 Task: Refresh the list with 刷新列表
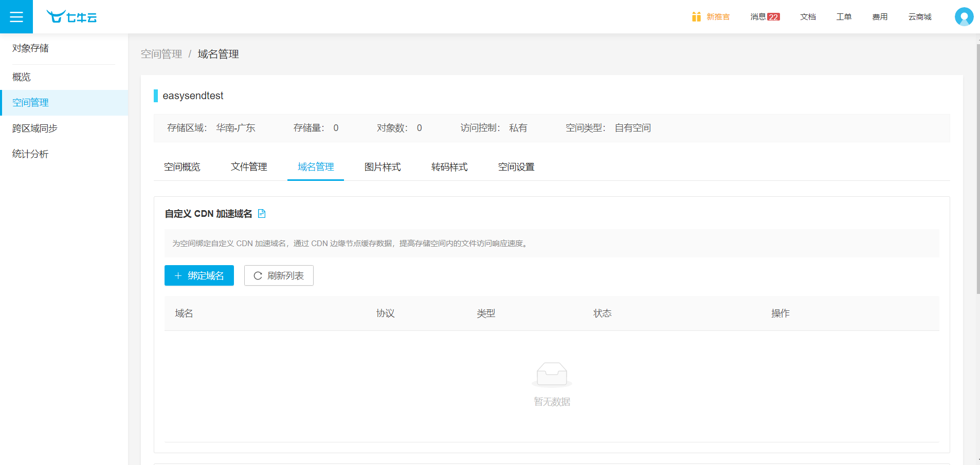279,275
